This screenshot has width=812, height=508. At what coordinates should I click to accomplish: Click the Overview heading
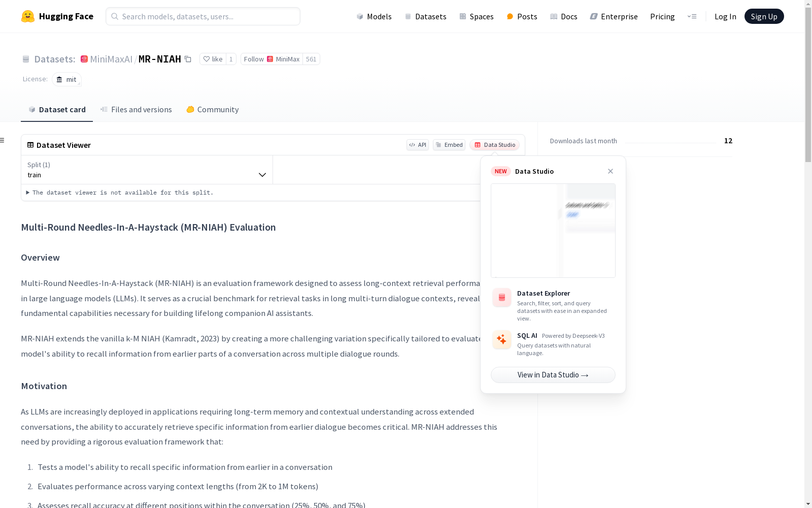pyautogui.click(x=40, y=258)
